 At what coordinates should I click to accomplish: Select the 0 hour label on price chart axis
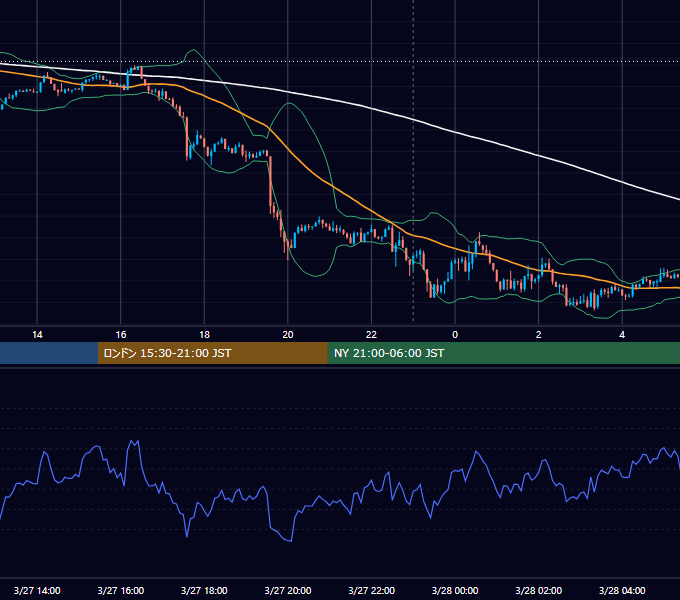[455, 335]
